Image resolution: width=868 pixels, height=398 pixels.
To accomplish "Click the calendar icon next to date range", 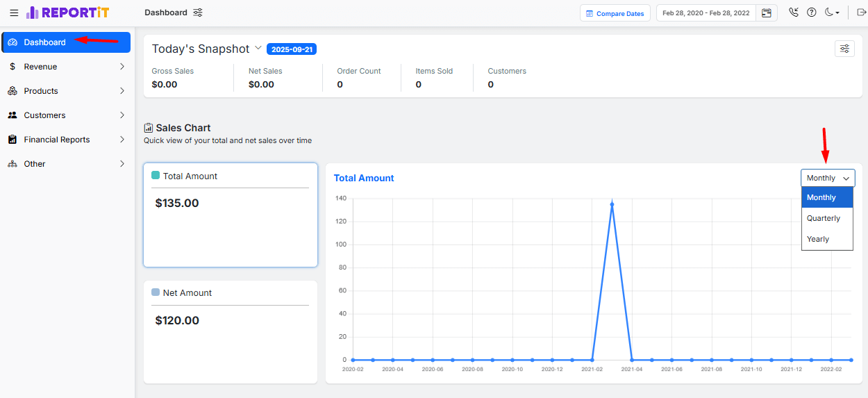I will tap(767, 13).
